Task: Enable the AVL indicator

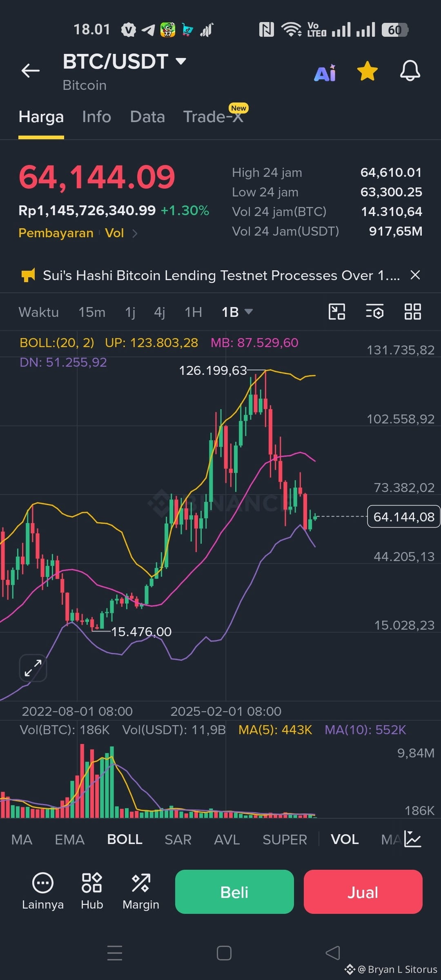Action: point(227,840)
